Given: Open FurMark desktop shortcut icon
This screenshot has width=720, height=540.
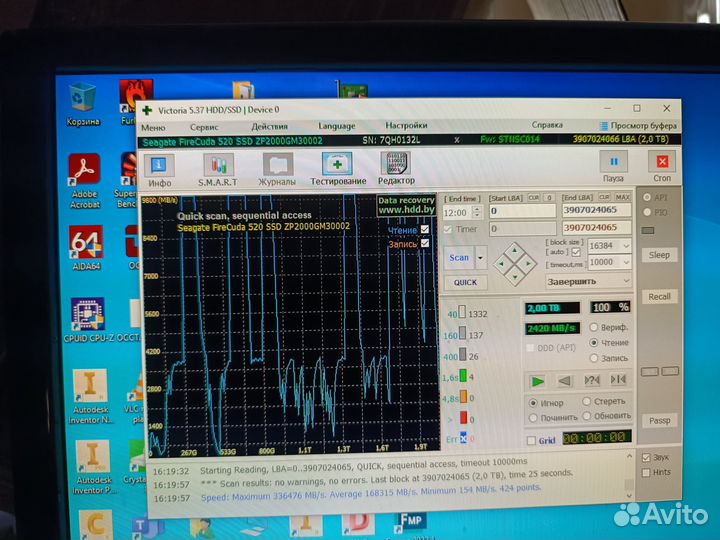Looking at the screenshot, I should (136, 103).
